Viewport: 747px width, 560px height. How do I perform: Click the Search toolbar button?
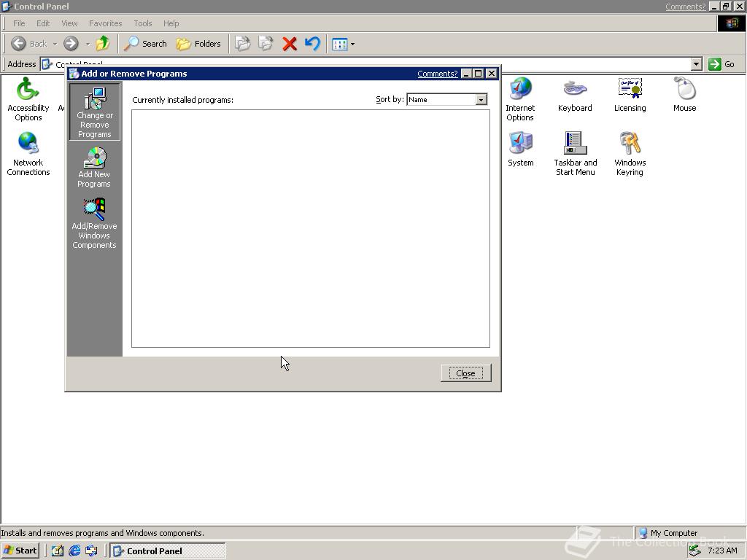pos(145,44)
